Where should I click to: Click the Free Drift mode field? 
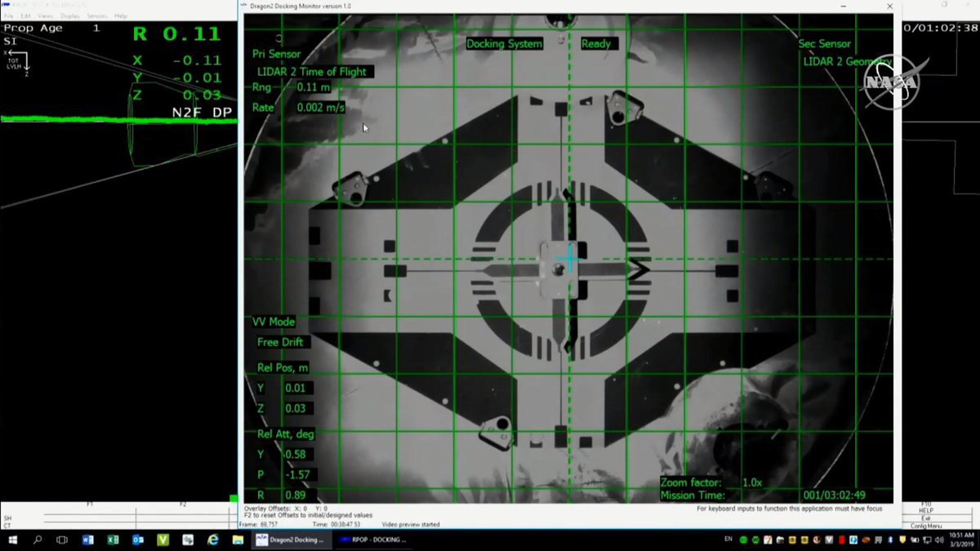pos(282,342)
